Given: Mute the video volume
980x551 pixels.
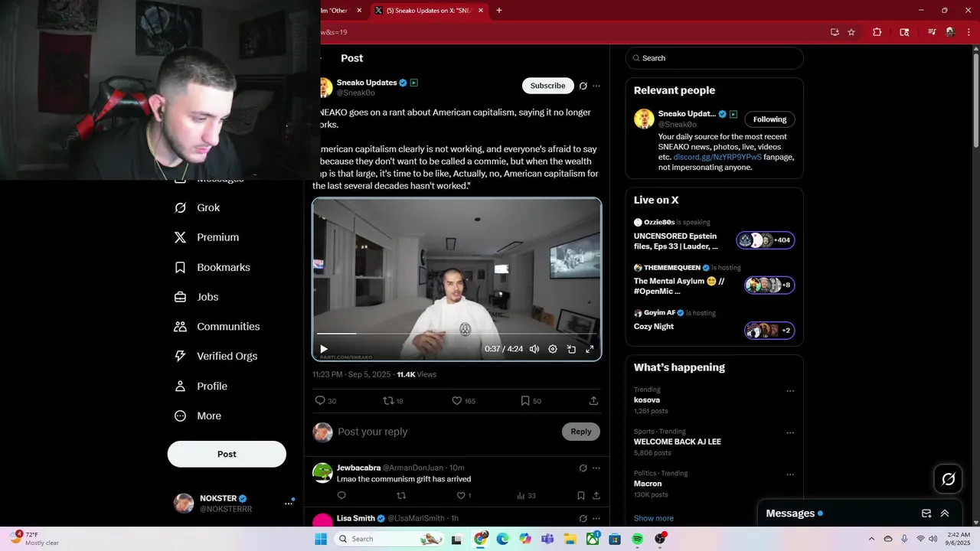Looking at the screenshot, I should coord(534,349).
